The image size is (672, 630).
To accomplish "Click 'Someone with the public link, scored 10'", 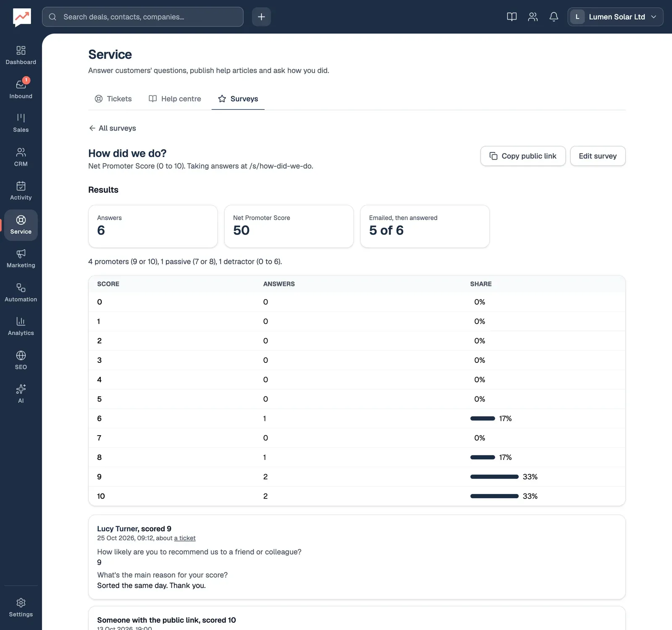I will tap(166, 620).
